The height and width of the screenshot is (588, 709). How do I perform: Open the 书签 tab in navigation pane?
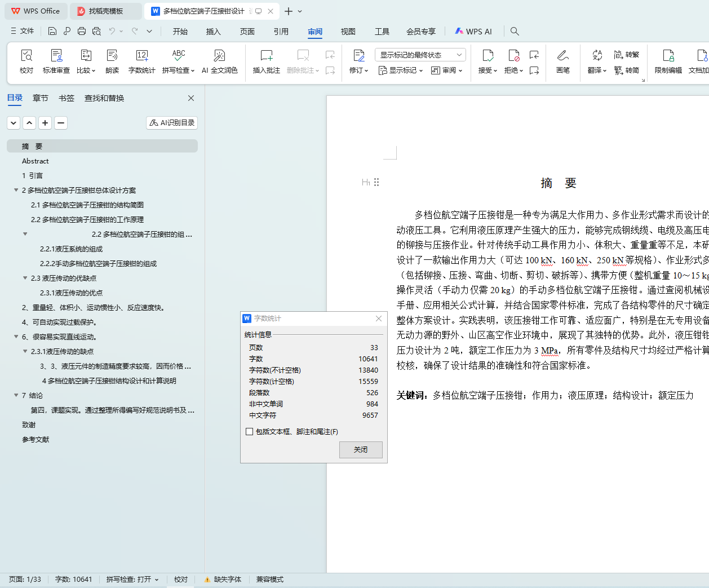tap(67, 98)
